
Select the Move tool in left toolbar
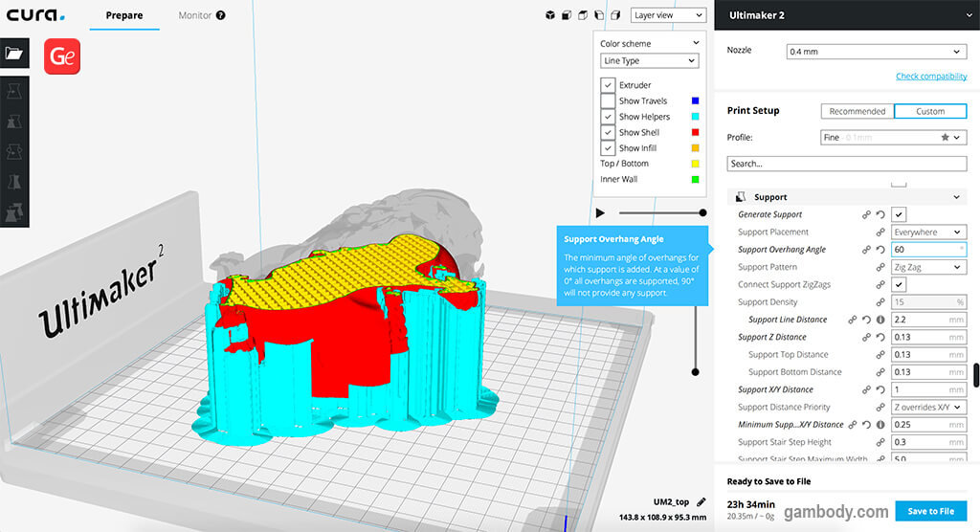tap(14, 90)
